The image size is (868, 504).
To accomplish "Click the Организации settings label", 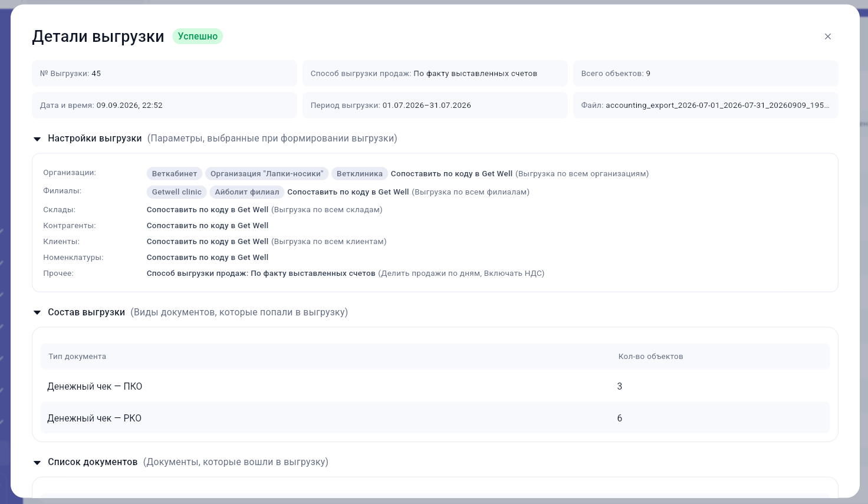I will click(x=70, y=173).
